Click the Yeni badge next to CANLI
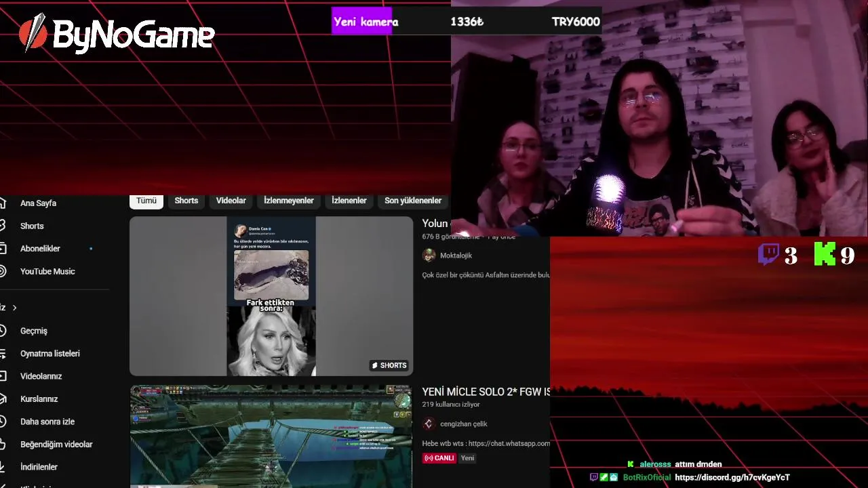 [x=468, y=458]
